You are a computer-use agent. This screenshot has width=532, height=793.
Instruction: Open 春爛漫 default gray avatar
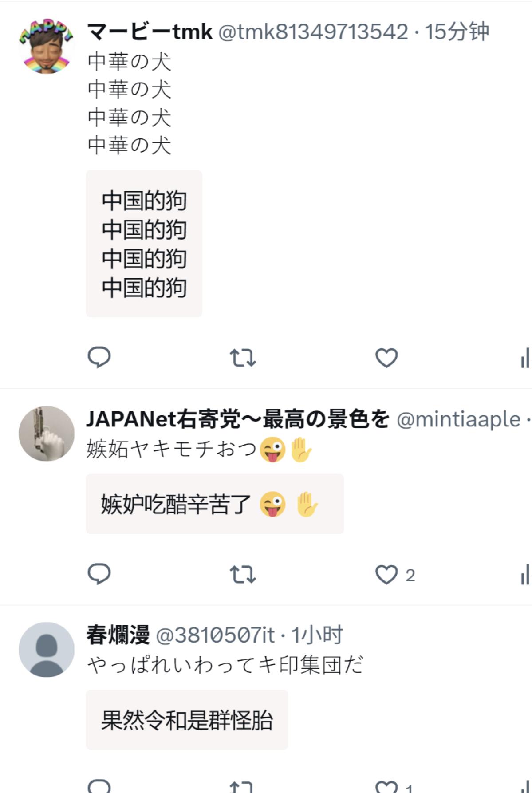47,650
